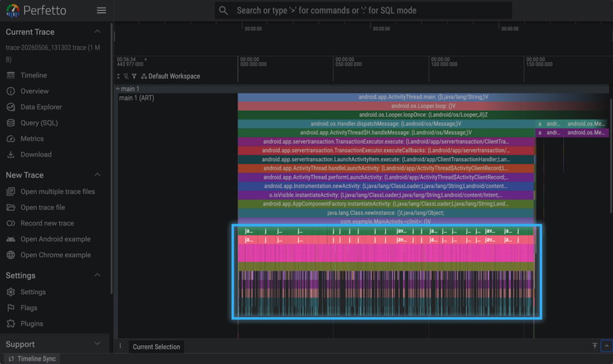Collapse the main 1 track group
Viewport: 613px width, 364px height.
[118, 89]
